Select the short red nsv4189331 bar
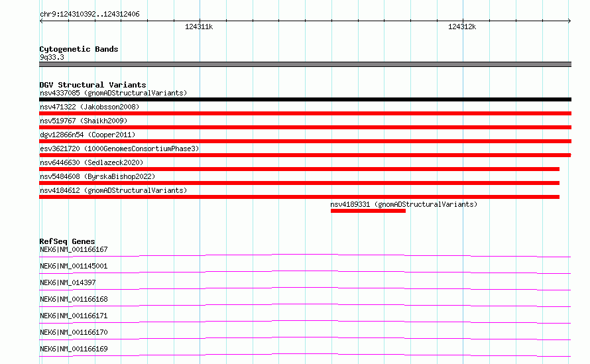590x364 pixels. [368, 211]
